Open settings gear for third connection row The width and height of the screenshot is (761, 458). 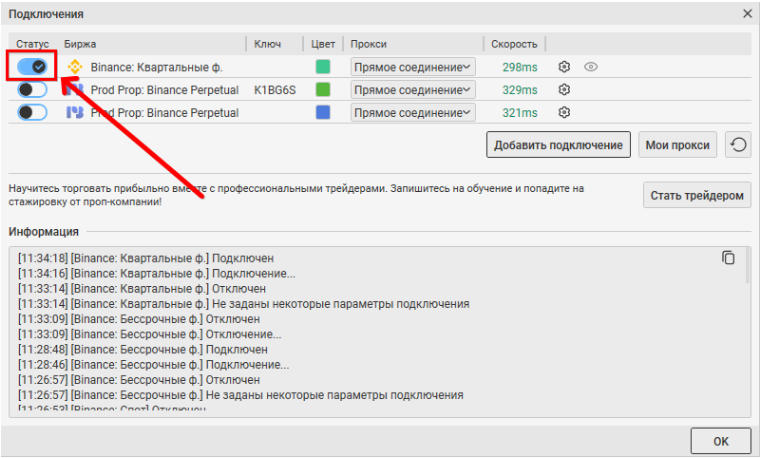click(564, 113)
